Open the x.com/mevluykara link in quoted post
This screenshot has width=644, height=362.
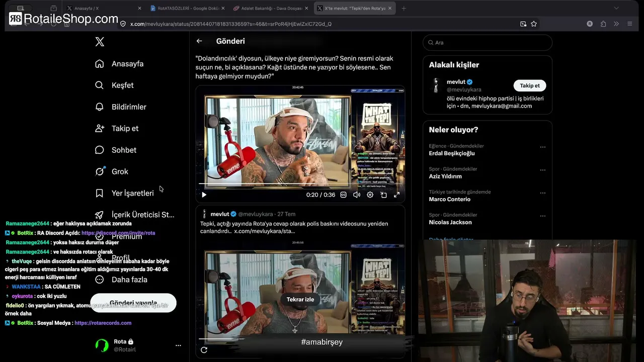(x=265, y=231)
